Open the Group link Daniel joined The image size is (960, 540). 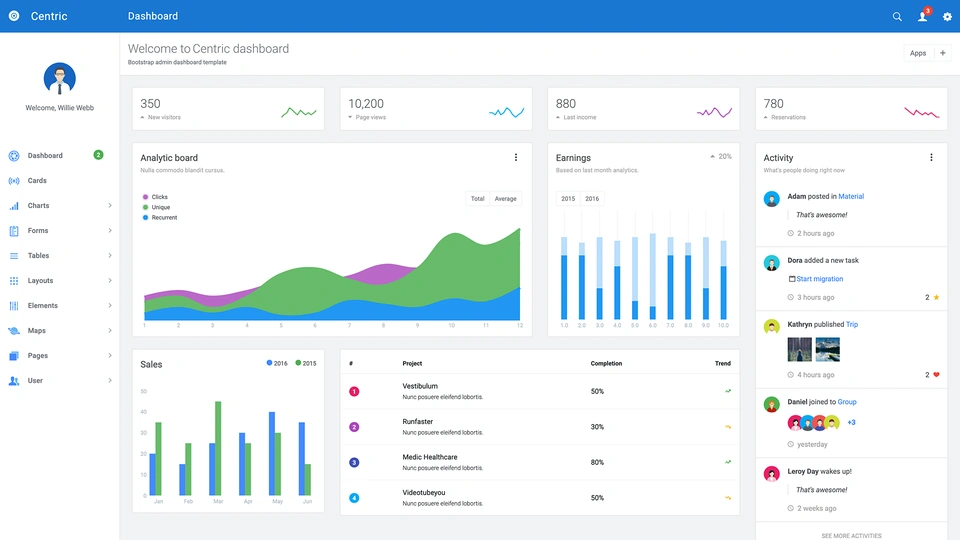(x=847, y=402)
